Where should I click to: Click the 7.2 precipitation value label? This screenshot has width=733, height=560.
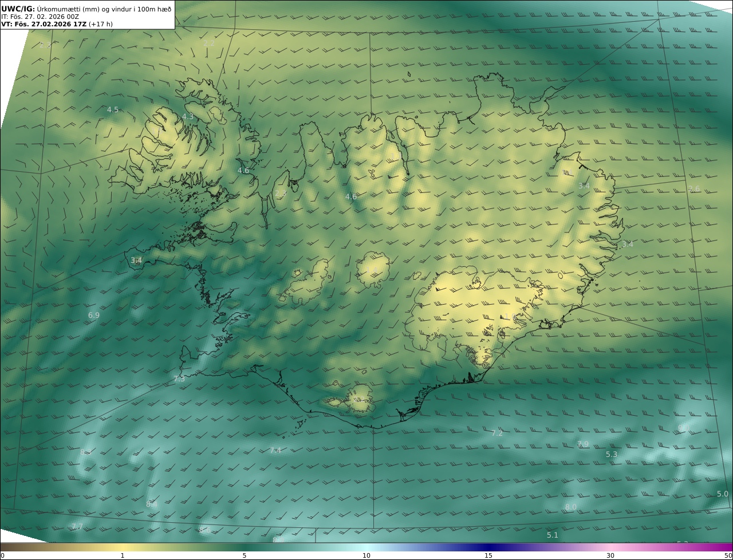pos(497,433)
